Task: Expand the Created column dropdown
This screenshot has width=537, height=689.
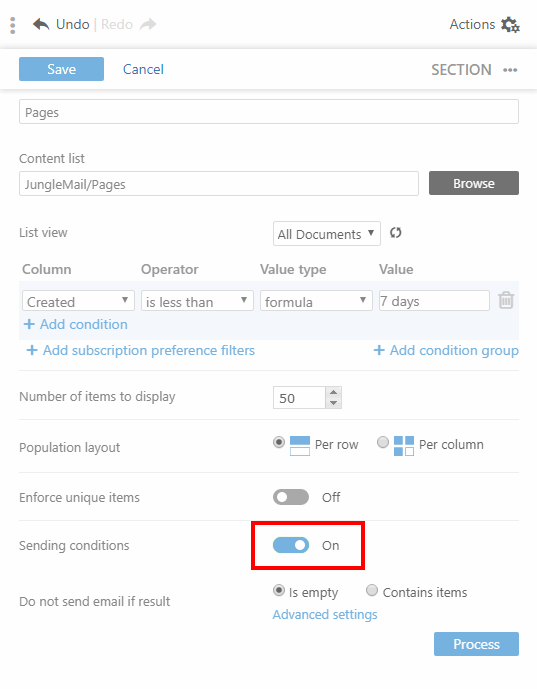Action: (78, 301)
